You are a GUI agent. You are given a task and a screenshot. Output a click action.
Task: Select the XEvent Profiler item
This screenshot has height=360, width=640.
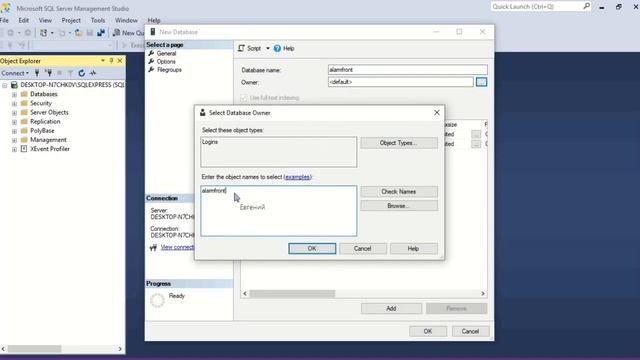click(x=50, y=149)
